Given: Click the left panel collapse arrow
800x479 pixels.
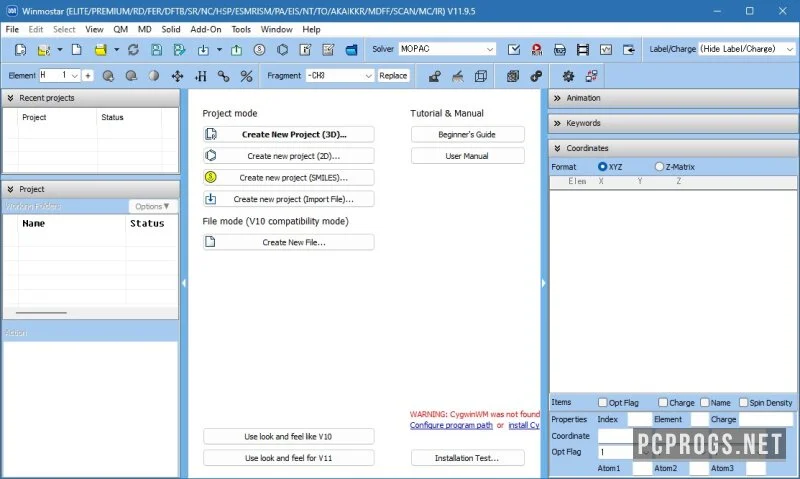Looking at the screenshot, I should 184,283.
